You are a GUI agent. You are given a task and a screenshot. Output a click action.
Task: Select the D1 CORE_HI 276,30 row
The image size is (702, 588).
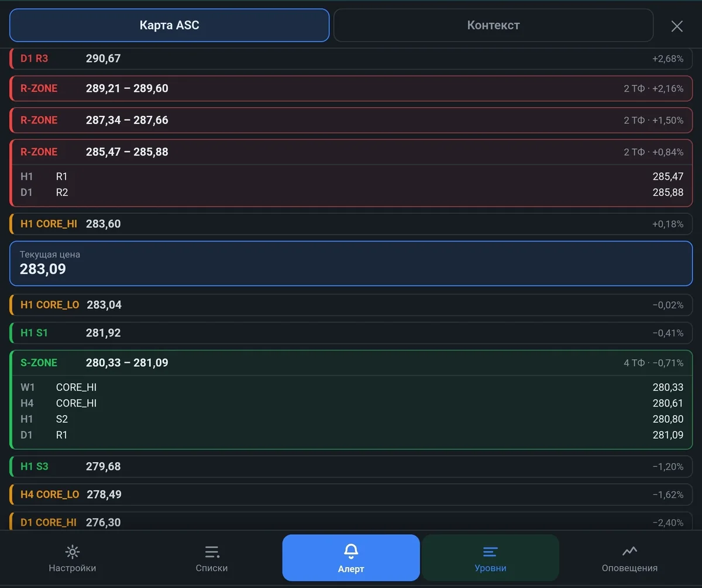coord(351,522)
